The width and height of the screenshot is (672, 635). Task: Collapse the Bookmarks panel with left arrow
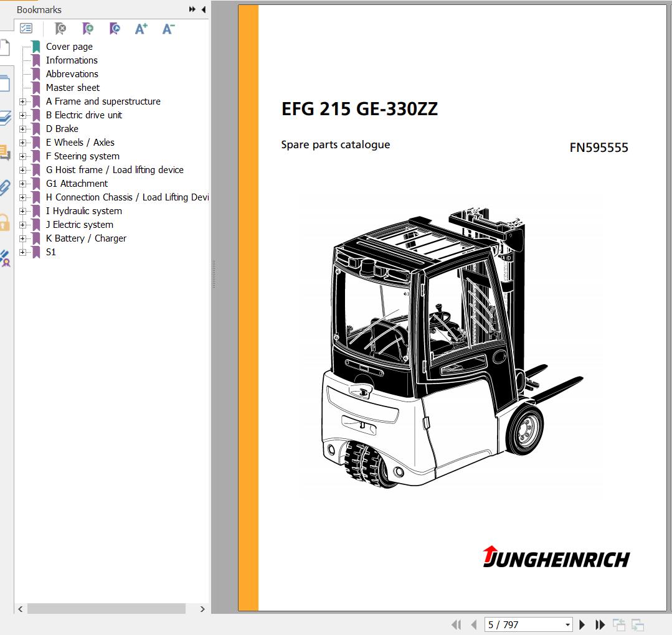coord(204,10)
